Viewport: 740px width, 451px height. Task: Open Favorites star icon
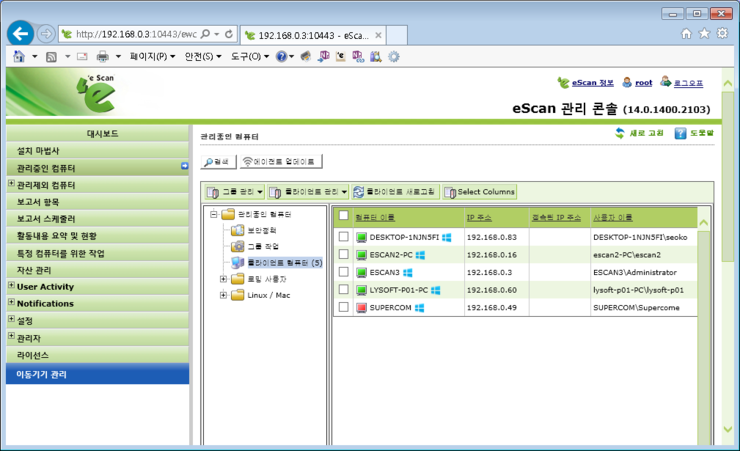[704, 33]
